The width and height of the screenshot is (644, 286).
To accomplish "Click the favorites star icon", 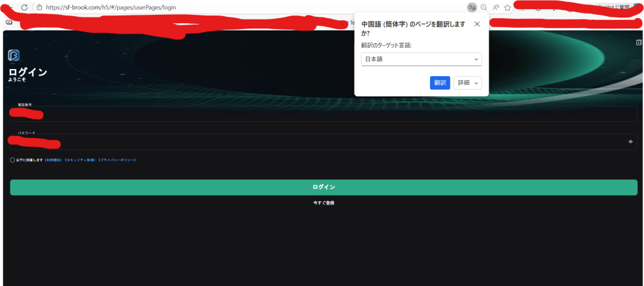I will (508, 7).
